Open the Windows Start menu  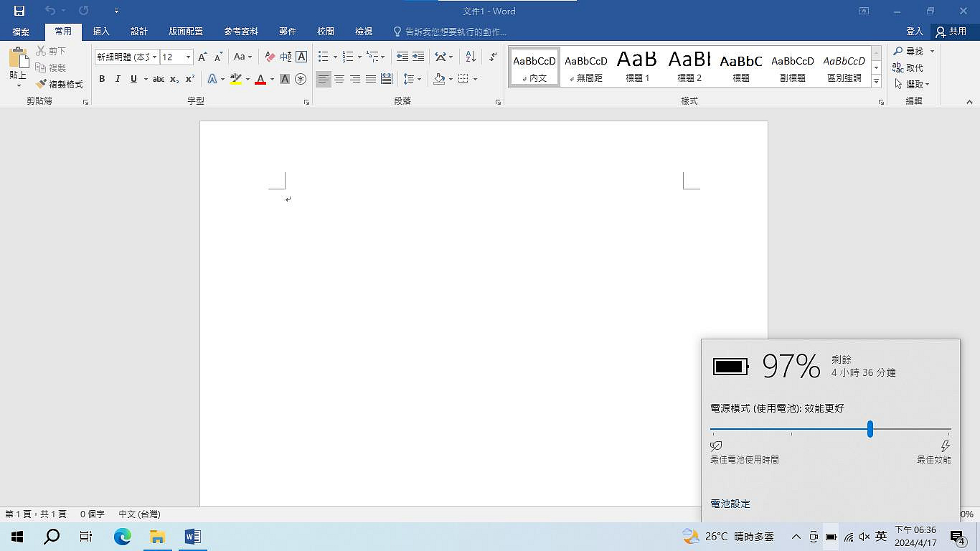17,537
